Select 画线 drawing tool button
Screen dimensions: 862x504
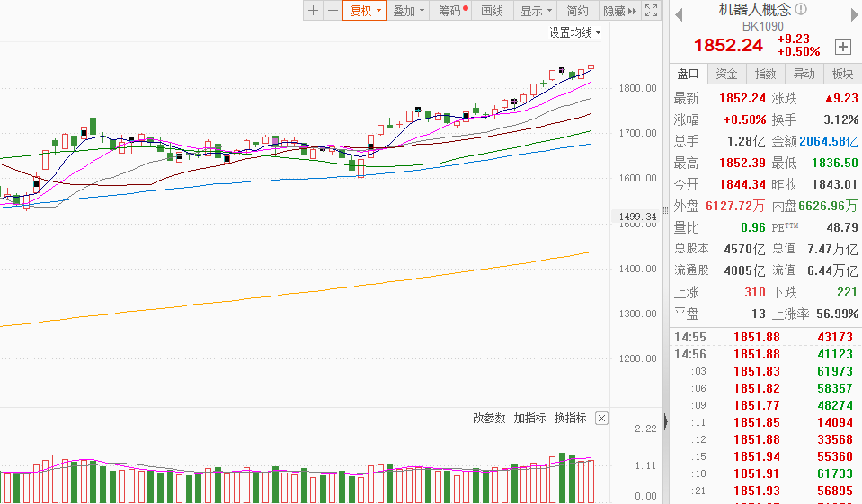(x=493, y=11)
